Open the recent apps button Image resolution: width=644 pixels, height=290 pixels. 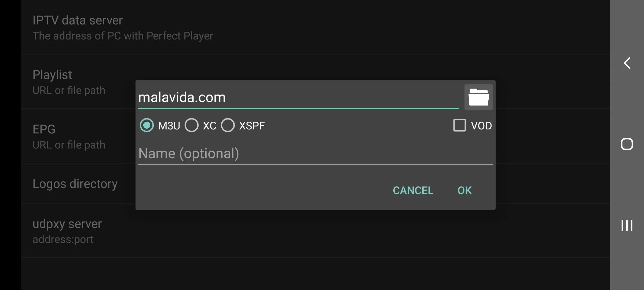pyautogui.click(x=627, y=225)
